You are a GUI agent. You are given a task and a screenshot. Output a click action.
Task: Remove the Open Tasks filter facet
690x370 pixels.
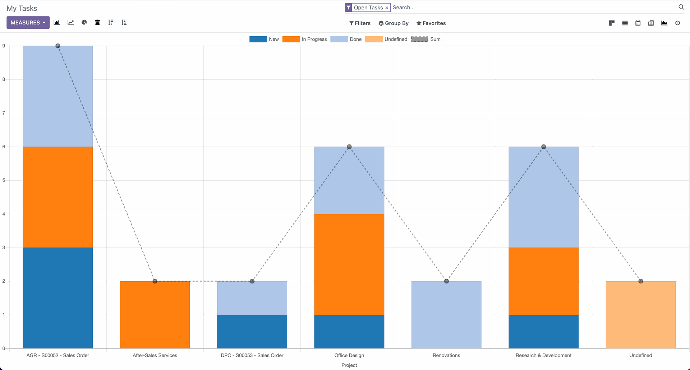pos(386,8)
